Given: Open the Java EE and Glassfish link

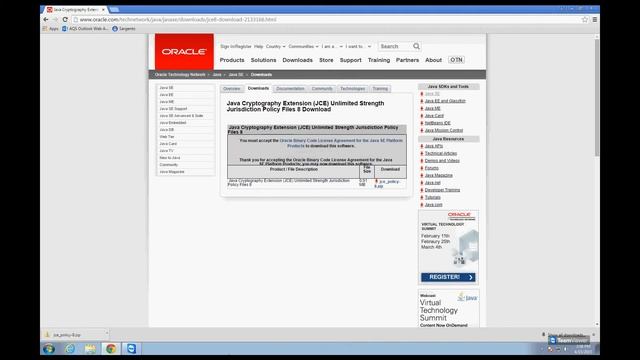Looking at the screenshot, I should (x=445, y=101).
